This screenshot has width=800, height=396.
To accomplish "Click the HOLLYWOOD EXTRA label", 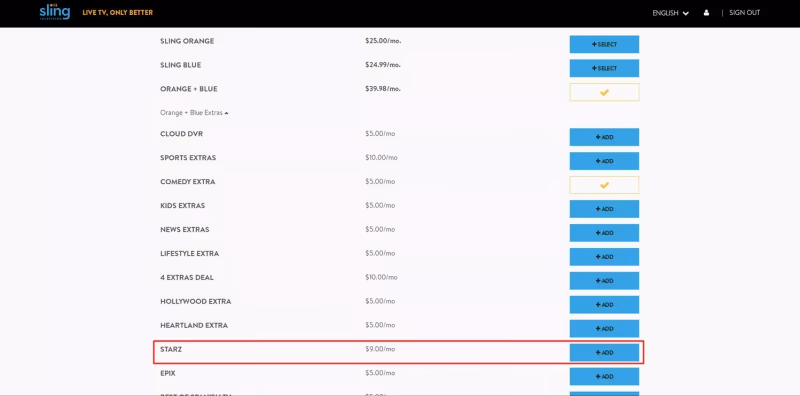I will click(x=195, y=302).
